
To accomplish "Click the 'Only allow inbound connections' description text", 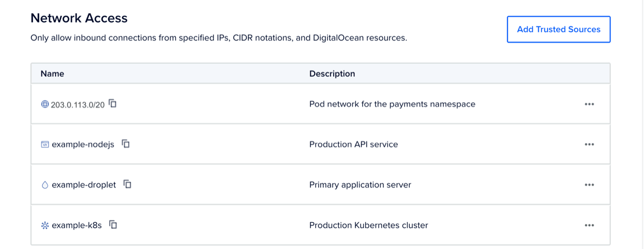I will click(x=219, y=39).
